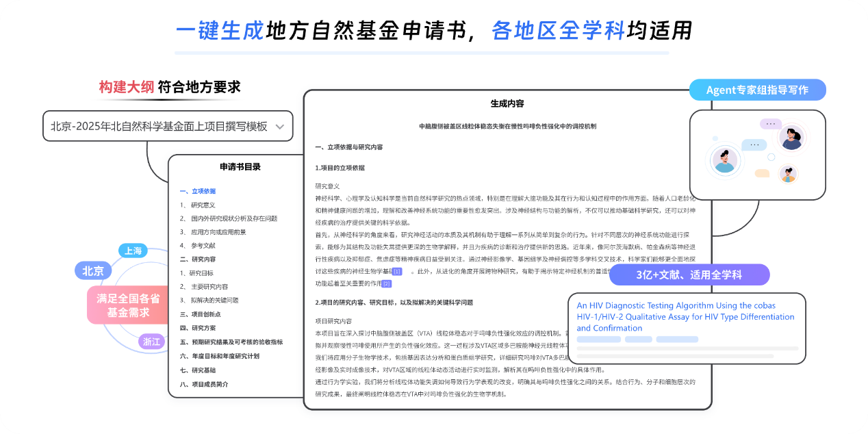
Task: Click the large avatar in the blue circle
Action: [724, 161]
